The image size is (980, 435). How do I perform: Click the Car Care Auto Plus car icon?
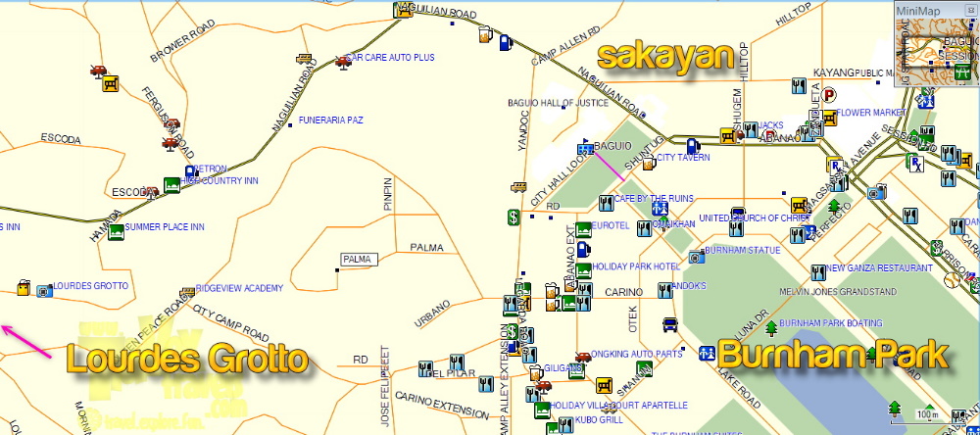pos(341,62)
